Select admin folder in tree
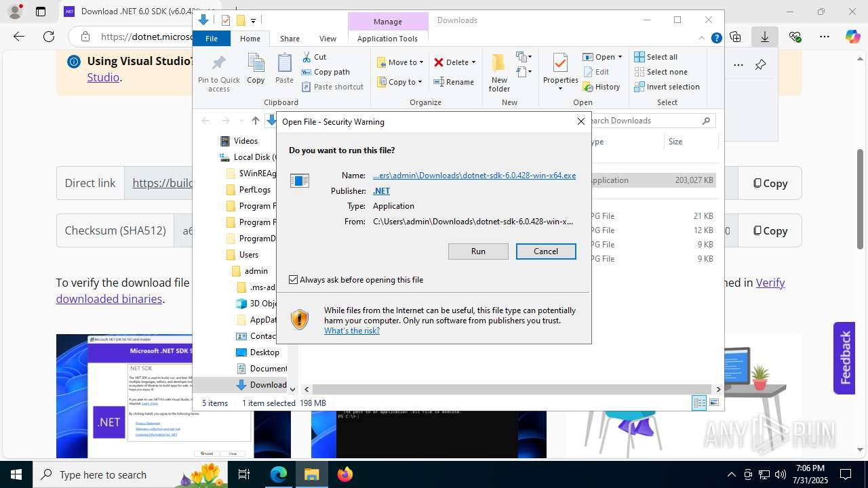Image resolution: width=868 pixels, height=488 pixels. (250, 271)
